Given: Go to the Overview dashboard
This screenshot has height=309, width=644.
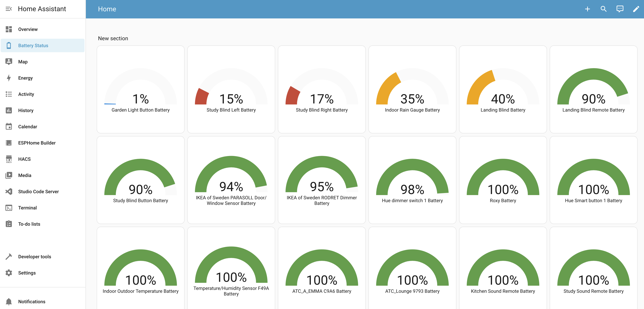Looking at the screenshot, I should pos(28,29).
